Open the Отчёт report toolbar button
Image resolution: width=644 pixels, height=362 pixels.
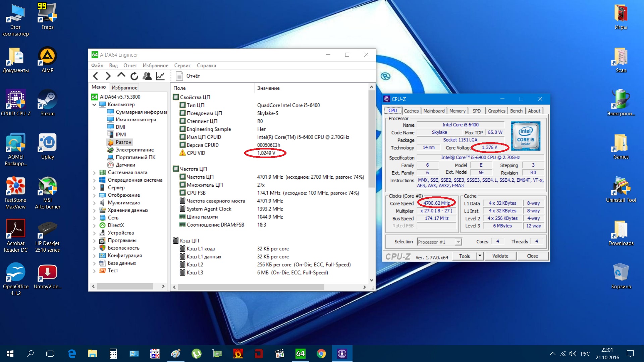(188, 76)
